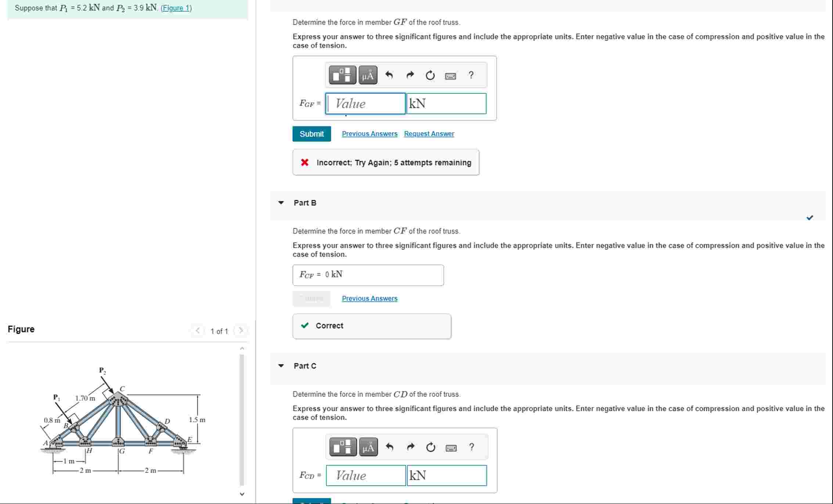Screen dimensions: 833x504
Task: Go to the next figure using right chevron
Action: (x=241, y=331)
